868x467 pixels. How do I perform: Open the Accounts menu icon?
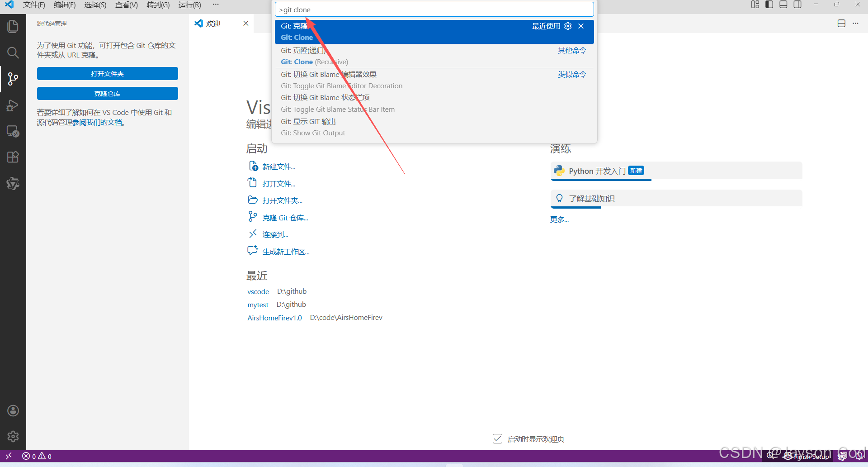click(x=13, y=410)
